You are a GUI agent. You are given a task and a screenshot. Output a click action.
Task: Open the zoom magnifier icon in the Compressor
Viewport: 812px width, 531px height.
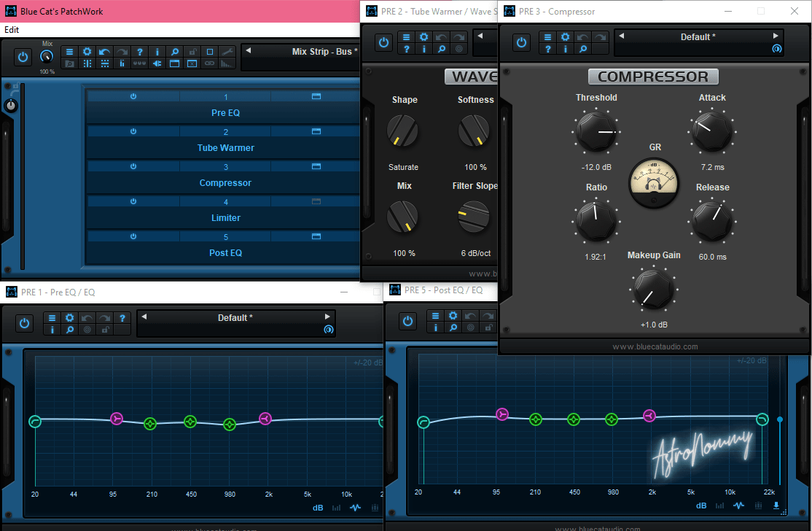(x=583, y=49)
